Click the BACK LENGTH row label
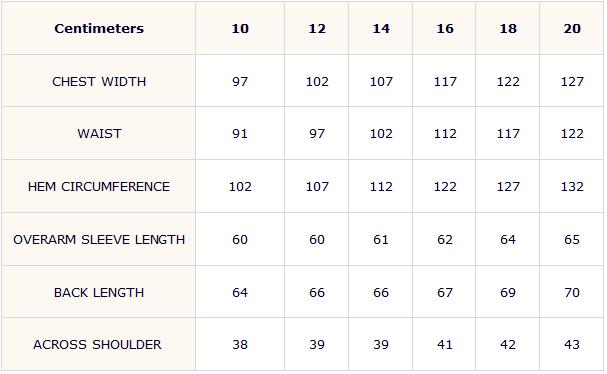Viewport: 607px width, 374px height. [99, 293]
